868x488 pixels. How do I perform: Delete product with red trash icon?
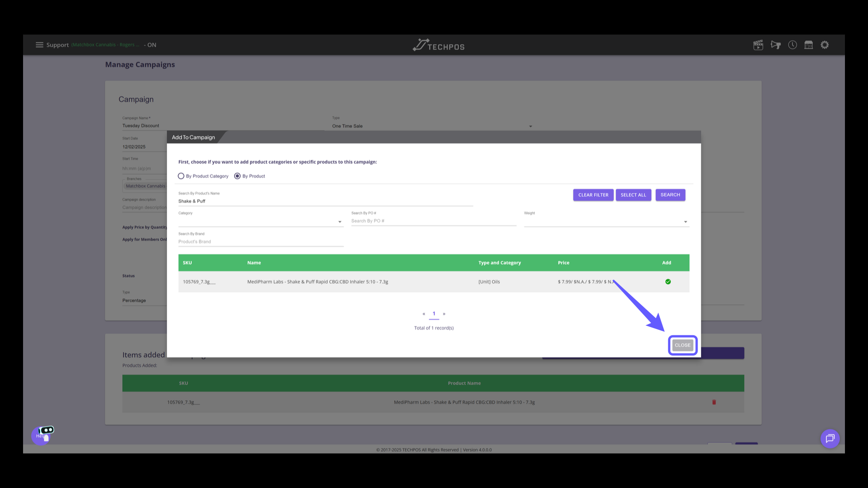(714, 402)
